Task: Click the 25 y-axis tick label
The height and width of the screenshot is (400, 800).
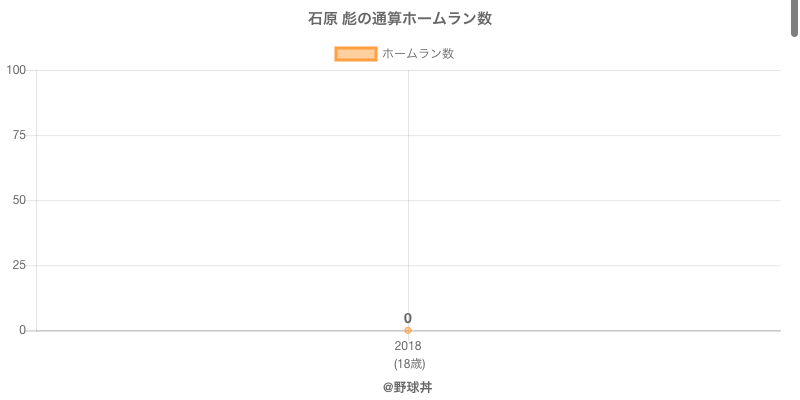Action: [19, 265]
